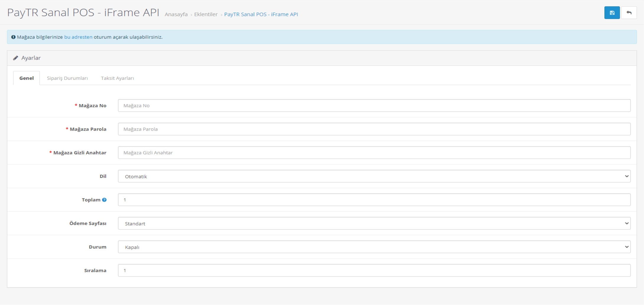Open Eklentiler breadcrumb link
The image size is (644, 305).
206,14
